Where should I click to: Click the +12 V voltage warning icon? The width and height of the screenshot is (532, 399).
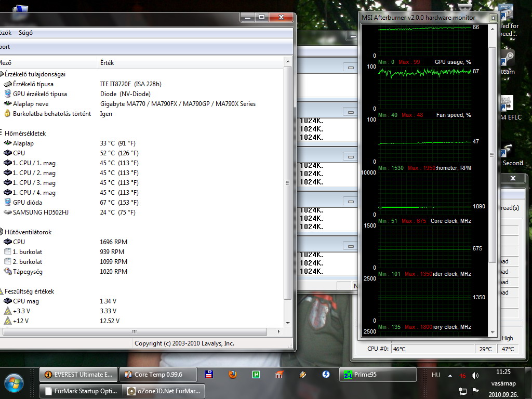[7, 321]
